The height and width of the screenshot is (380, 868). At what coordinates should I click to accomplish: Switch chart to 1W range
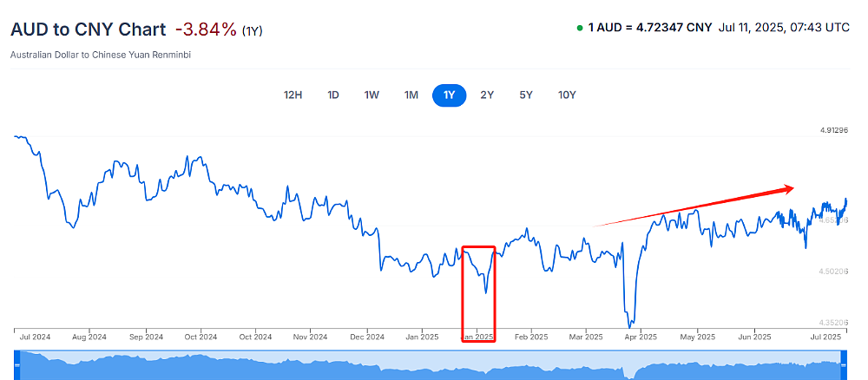[372, 95]
